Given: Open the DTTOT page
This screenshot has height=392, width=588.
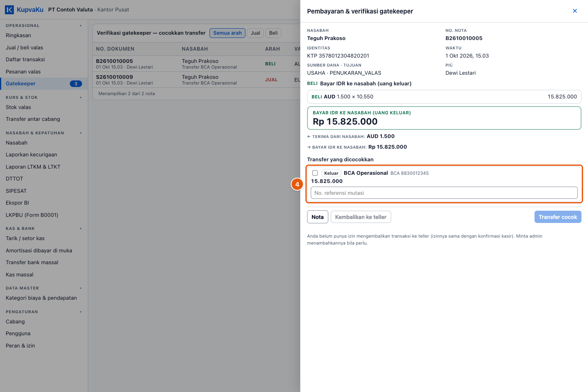Looking at the screenshot, I should (44, 179).
